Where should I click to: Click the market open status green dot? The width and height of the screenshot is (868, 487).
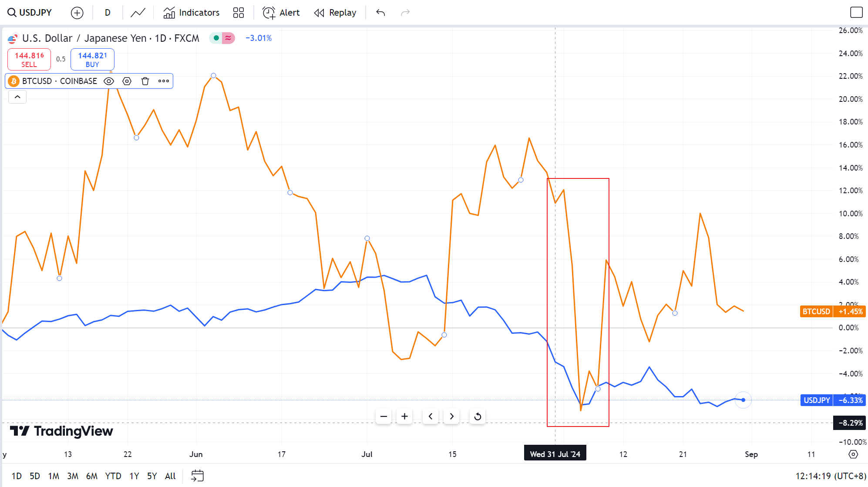point(216,38)
